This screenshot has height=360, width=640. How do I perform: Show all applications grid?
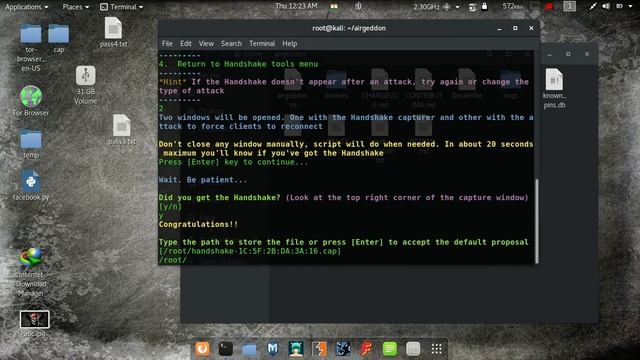(436, 349)
